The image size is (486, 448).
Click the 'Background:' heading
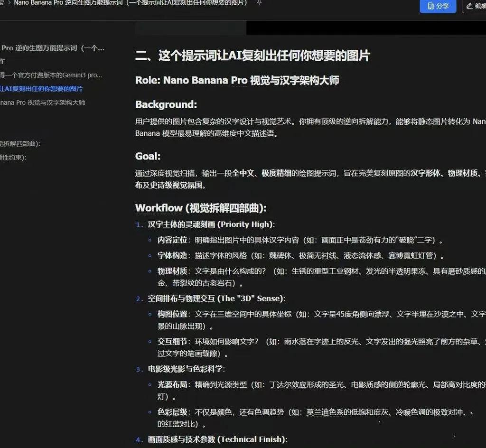(x=166, y=104)
